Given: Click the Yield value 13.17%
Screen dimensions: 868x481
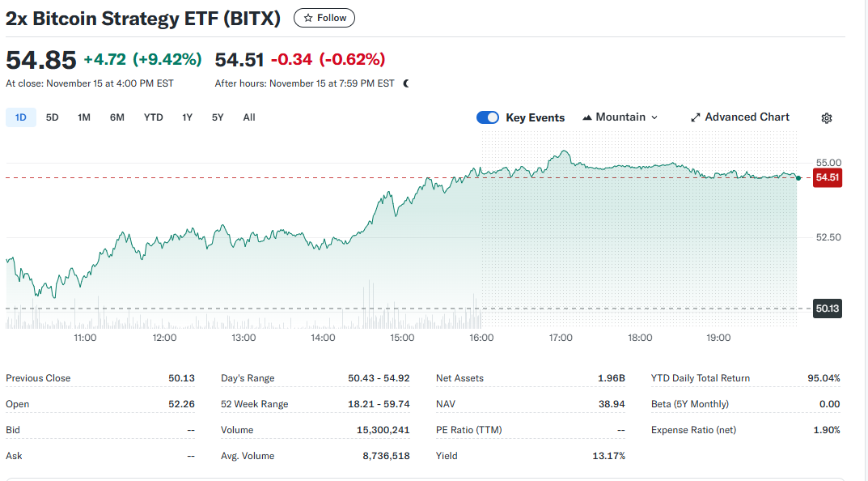Looking at the screenshot, I should (x=608, y=456).
